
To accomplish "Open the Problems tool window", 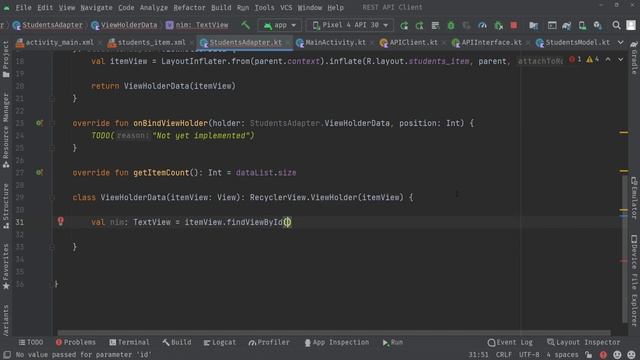I will pos(76,342).
